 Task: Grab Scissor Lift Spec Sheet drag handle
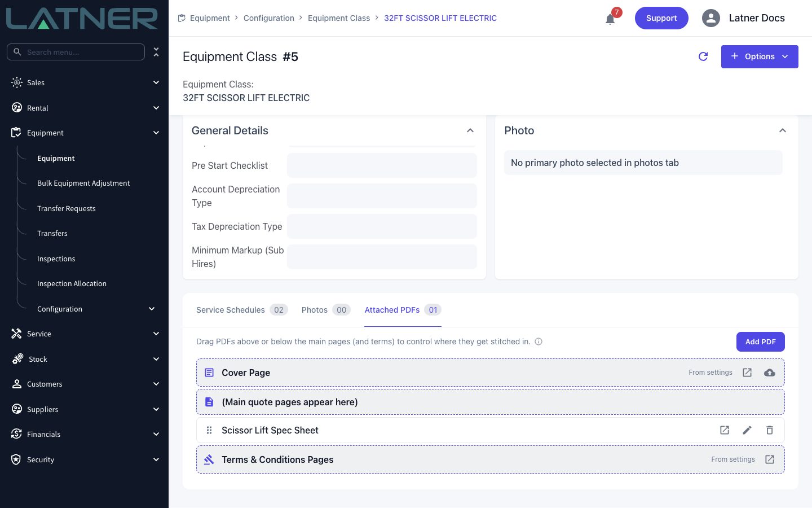tap(209, 430)
